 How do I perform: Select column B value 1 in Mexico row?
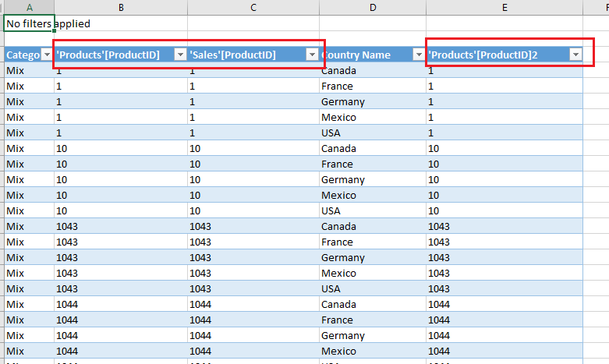tap(121, 117)
